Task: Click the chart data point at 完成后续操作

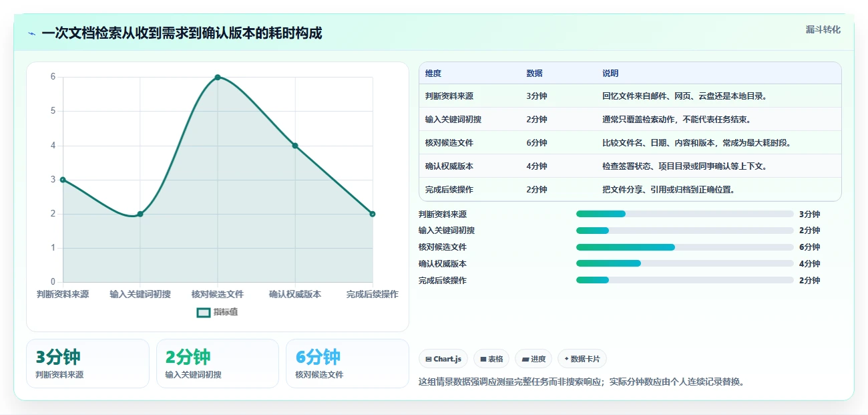Action: pyautogui.click(x=373, y=214)
